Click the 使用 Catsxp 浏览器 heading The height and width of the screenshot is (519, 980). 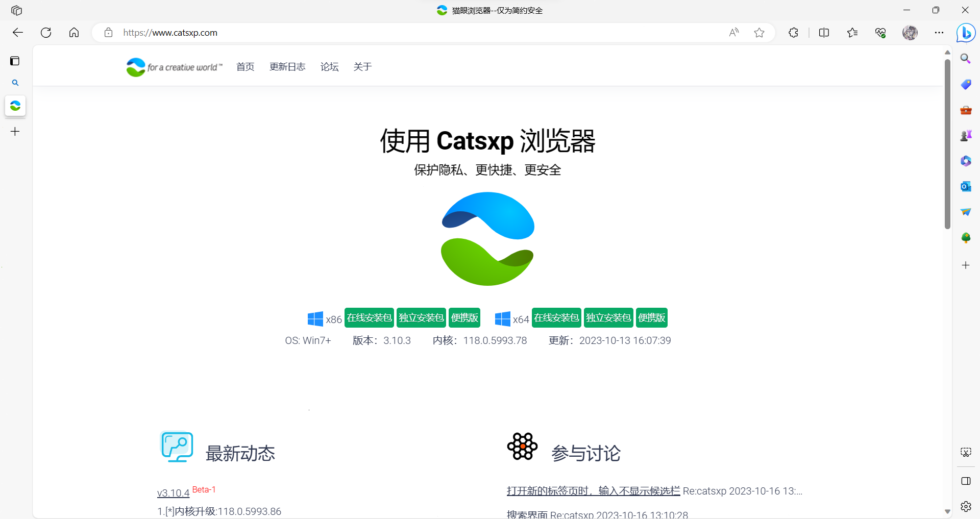pyautogui.click(x=487, y=141)
